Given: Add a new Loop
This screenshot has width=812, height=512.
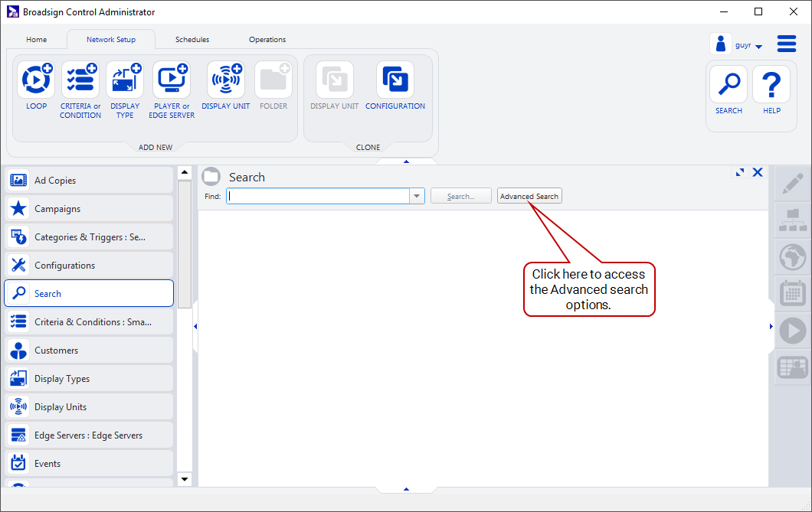Looking at the screenshot, I should point(36,80).
